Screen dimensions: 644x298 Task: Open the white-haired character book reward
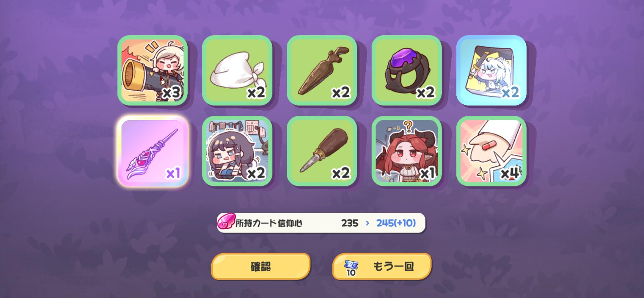click(x=492, y=70)
